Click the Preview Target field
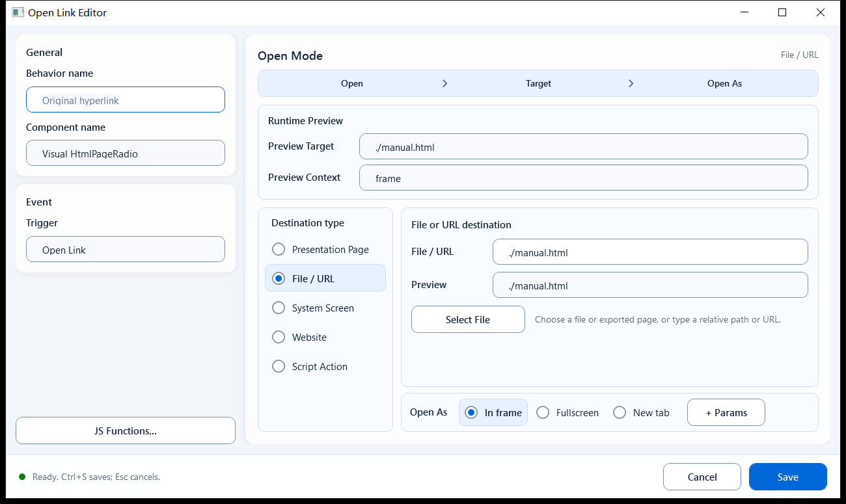Image resolution: width=846 pixels, height=504 pixels. coord(584,146)
